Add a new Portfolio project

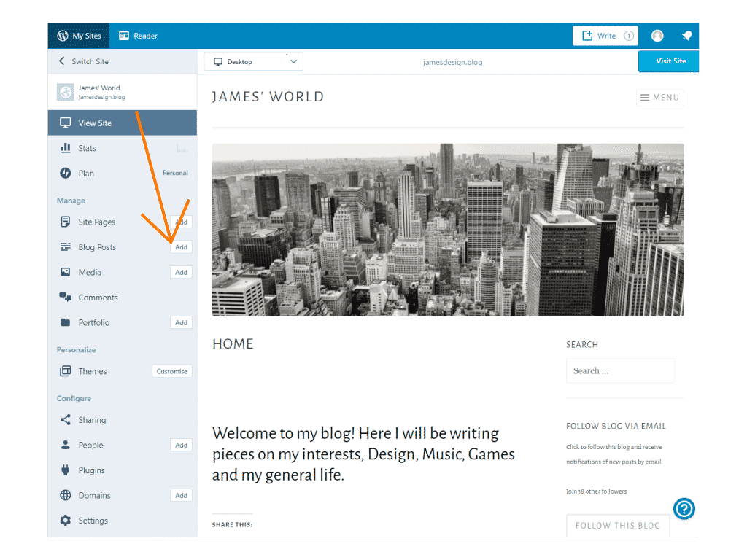coord(181,322)
